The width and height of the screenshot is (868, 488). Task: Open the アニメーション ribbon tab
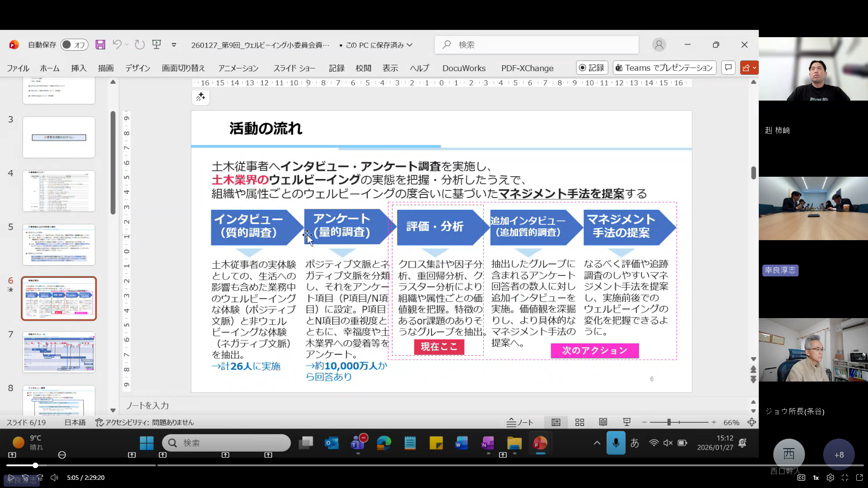pos(238,68)
